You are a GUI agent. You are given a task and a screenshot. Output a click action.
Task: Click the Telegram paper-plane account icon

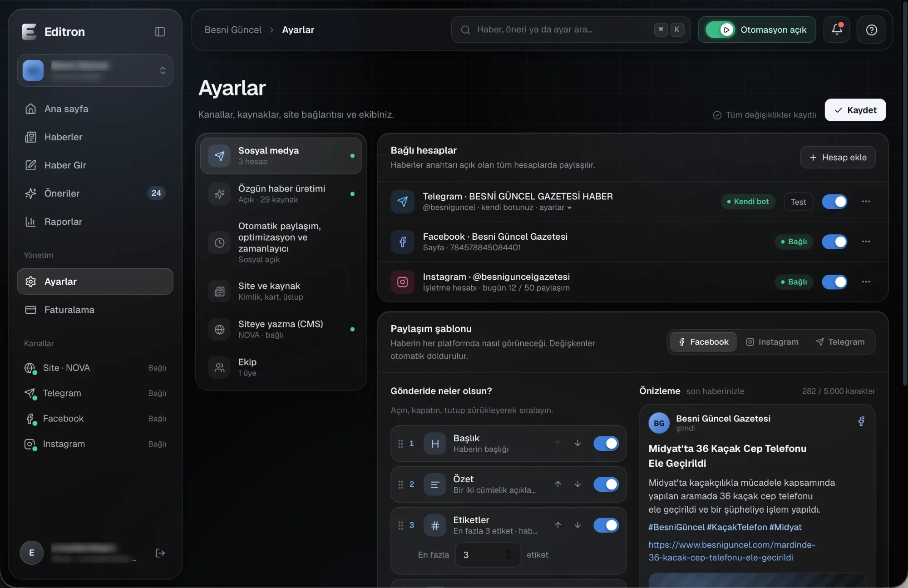(402, 202)
